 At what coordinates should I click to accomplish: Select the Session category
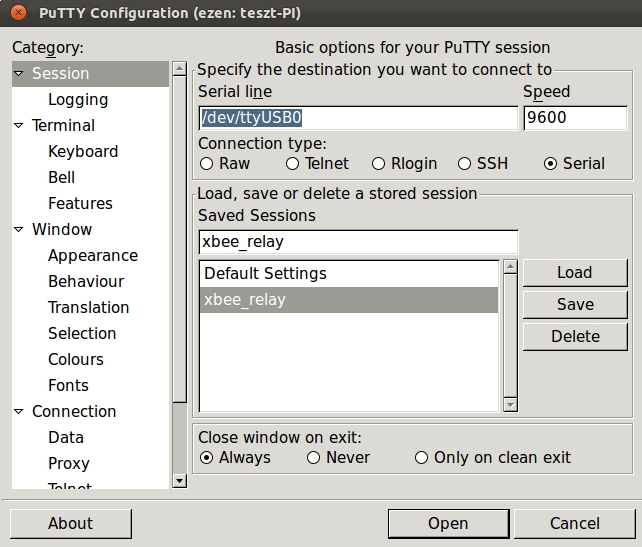[x=90, y=74]
